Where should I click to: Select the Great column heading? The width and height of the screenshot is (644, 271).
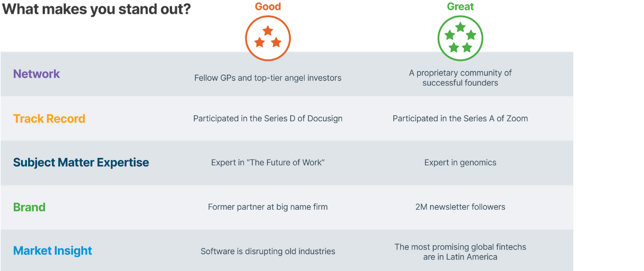[460, 7]
